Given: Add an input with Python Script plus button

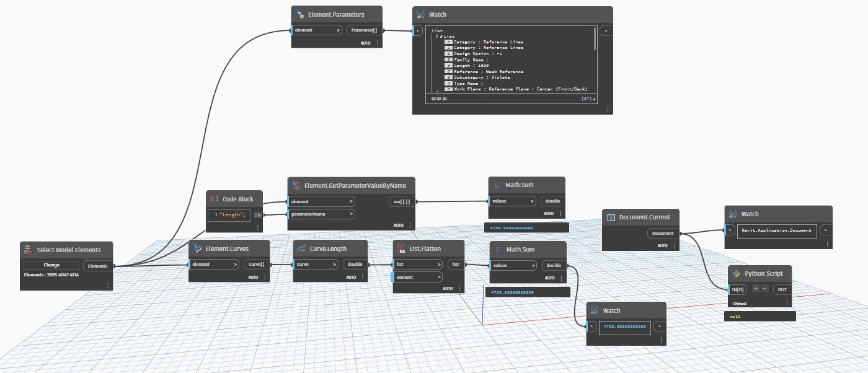Looking at the screenshot, I should click(x=756, y=289).
